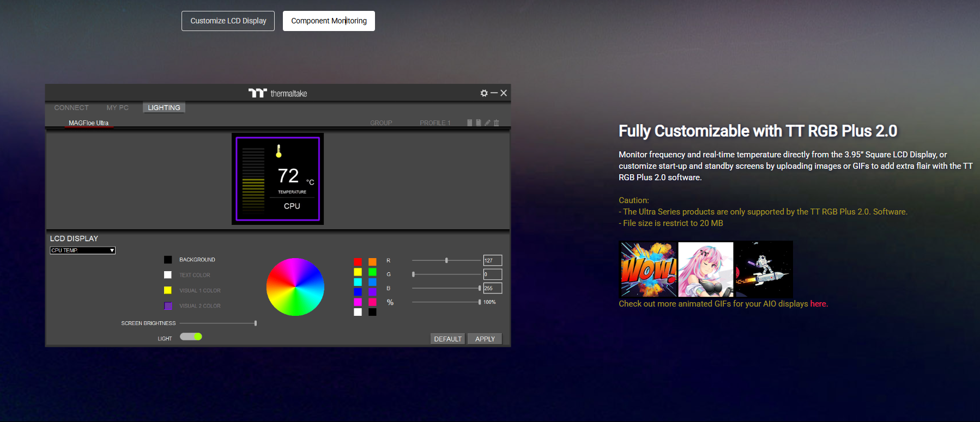This screenshot has height=422, width=980.
Task: Select the TEXT COLOR white swatch
Action: [x=168, y=275]
